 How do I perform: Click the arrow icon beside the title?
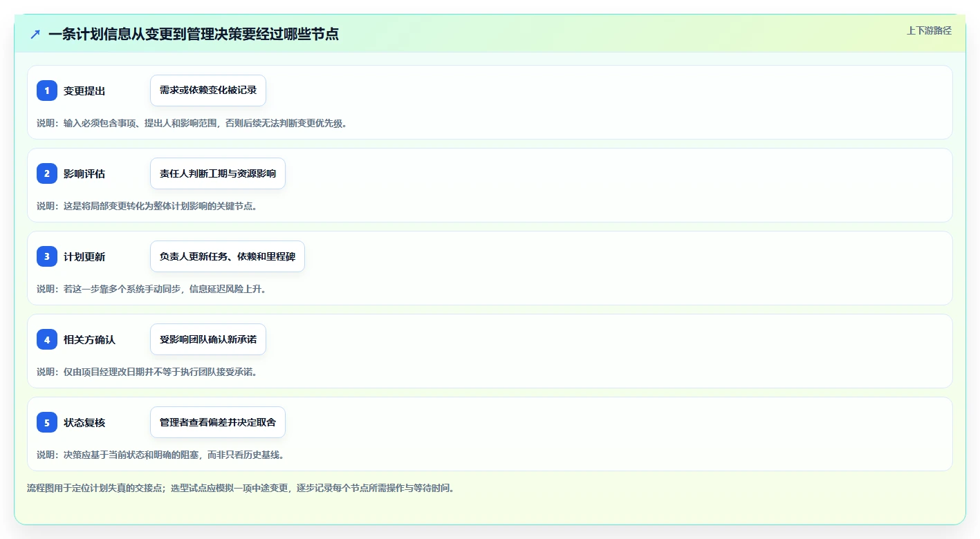point(35,34)
